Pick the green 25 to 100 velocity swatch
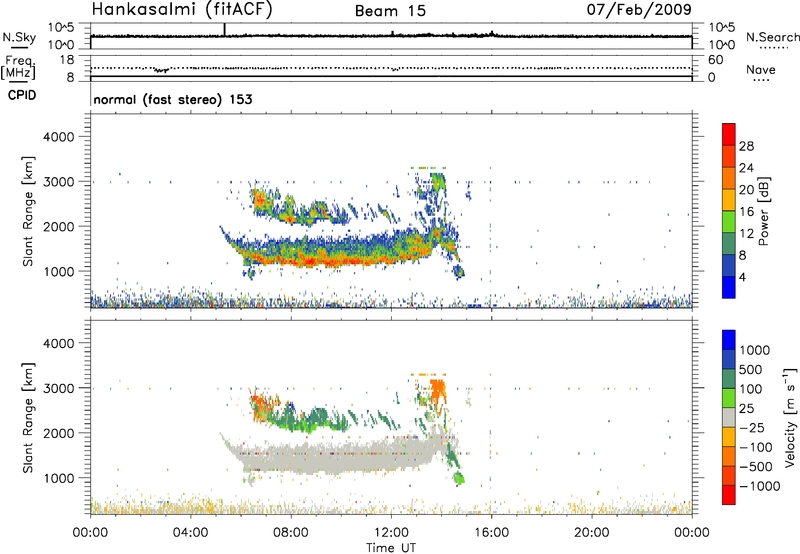Screen dimensions: 800x554 tap(729, 398)
